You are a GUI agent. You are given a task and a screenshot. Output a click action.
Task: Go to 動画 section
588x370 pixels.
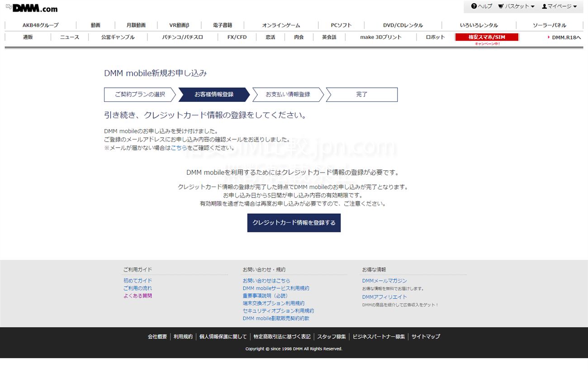95,25
